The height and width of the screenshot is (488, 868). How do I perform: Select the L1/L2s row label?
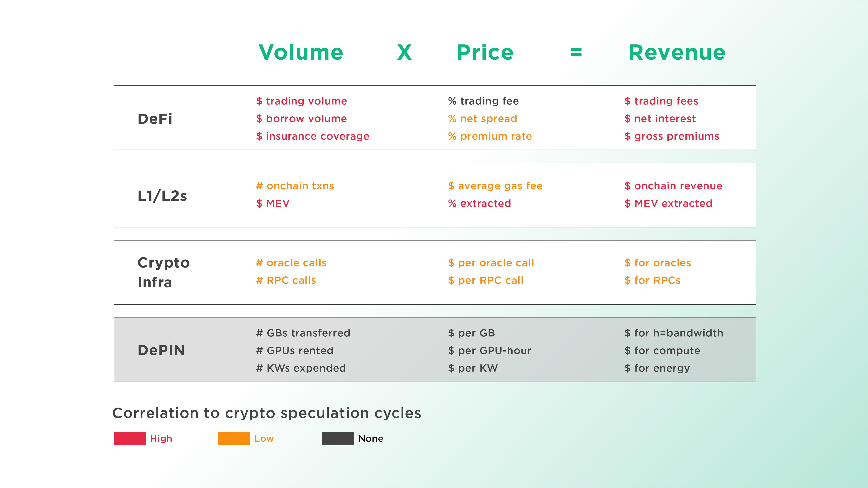pos(162,196)
